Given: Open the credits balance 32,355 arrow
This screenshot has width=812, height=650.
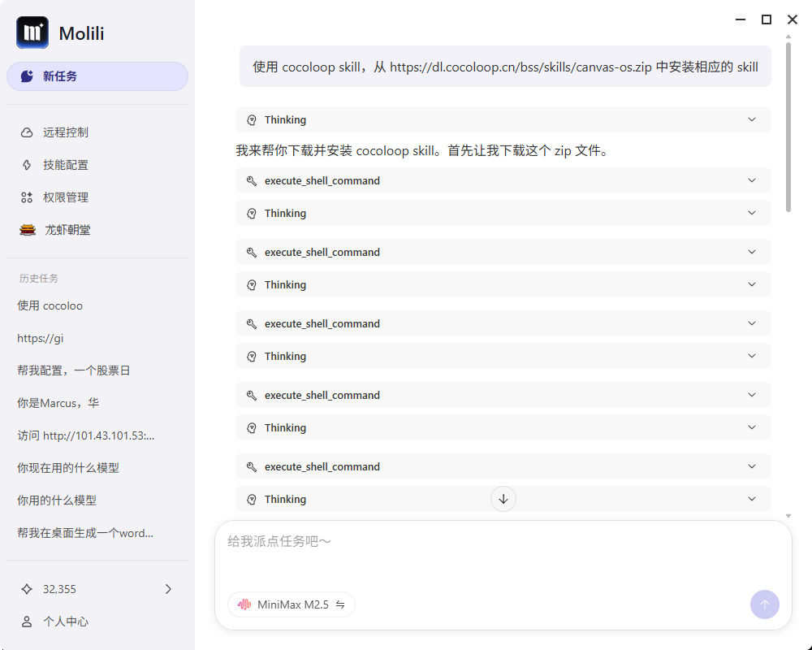Looking at the screenshot, I should 168,589.
